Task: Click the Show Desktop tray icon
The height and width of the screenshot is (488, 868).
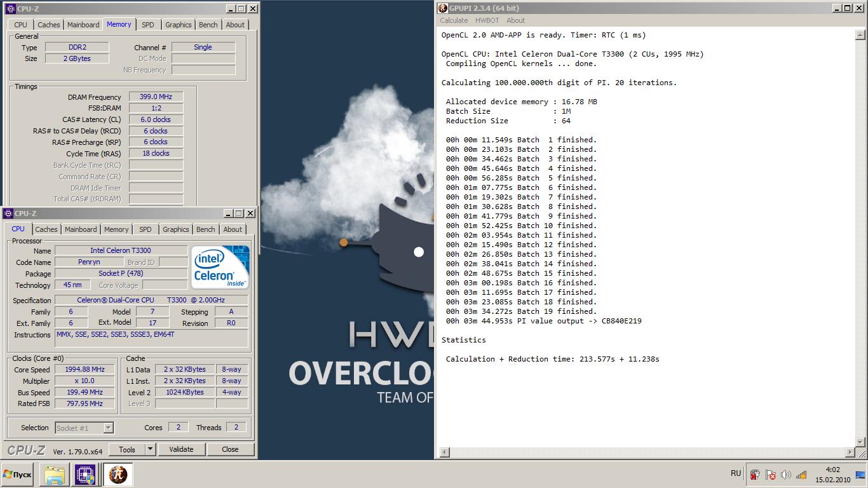Action: pos(860,475)
